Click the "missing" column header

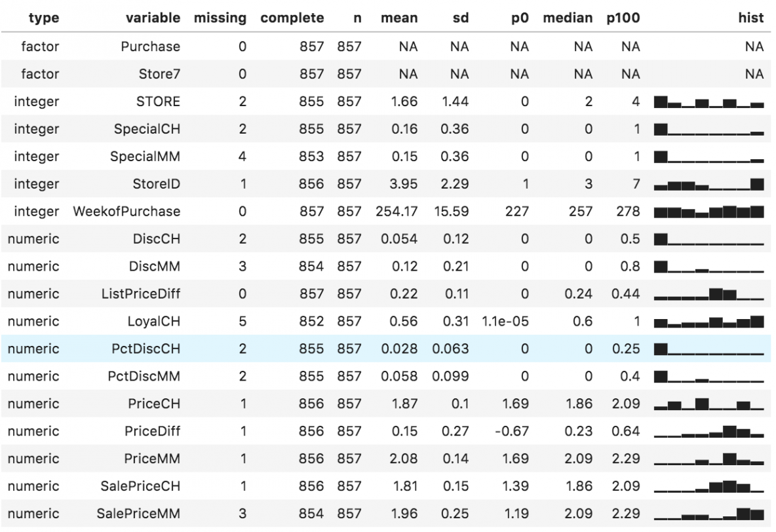220,18
